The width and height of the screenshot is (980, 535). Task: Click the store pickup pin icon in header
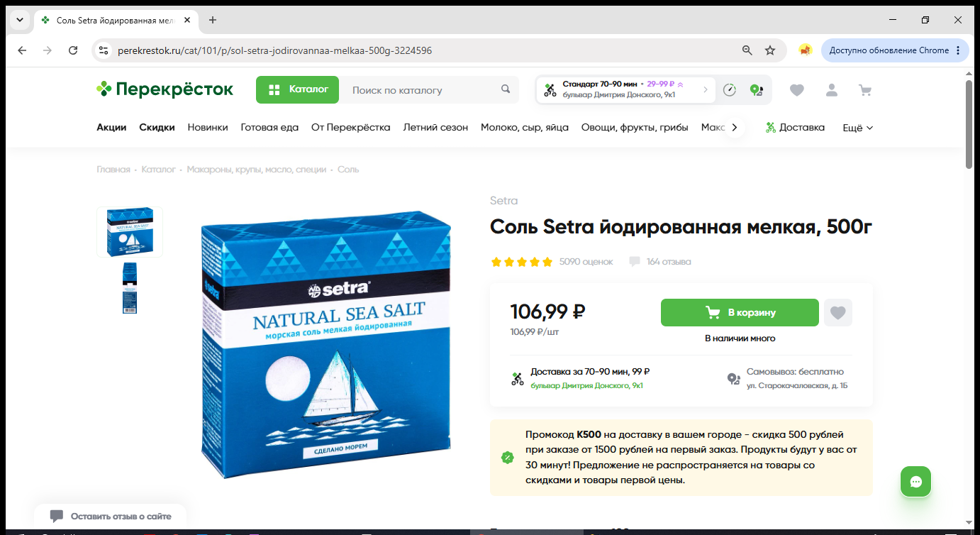pyautogui.click(x=757, y=90)
